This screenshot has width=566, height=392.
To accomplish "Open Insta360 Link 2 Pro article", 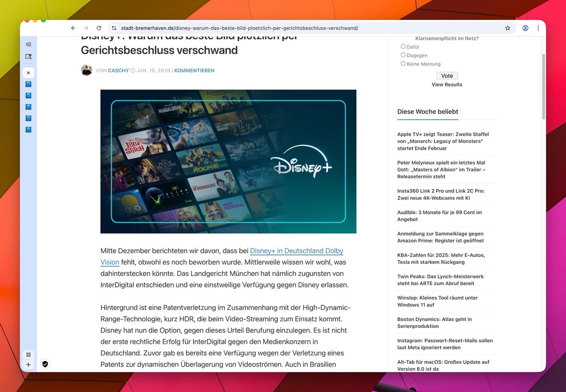I will pos(441,195).
